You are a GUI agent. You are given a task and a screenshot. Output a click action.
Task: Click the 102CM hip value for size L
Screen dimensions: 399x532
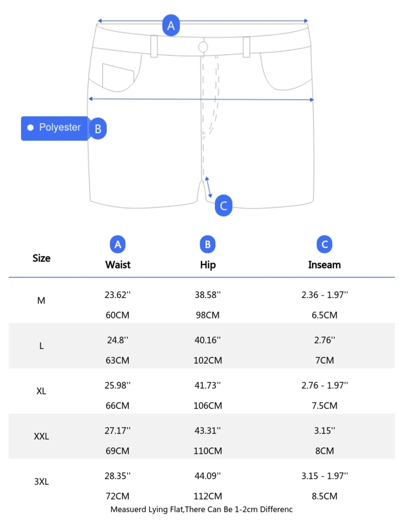(x=208, y=360)
